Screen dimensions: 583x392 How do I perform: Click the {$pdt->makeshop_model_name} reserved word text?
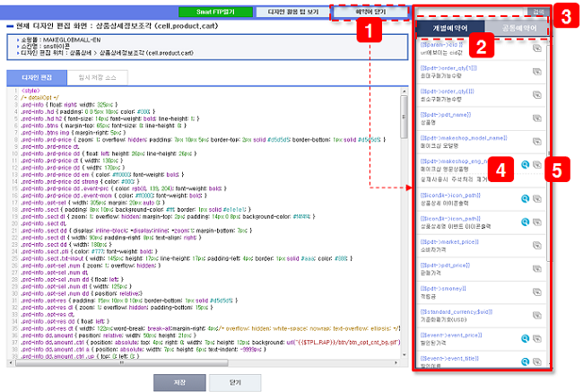[464, 138]
